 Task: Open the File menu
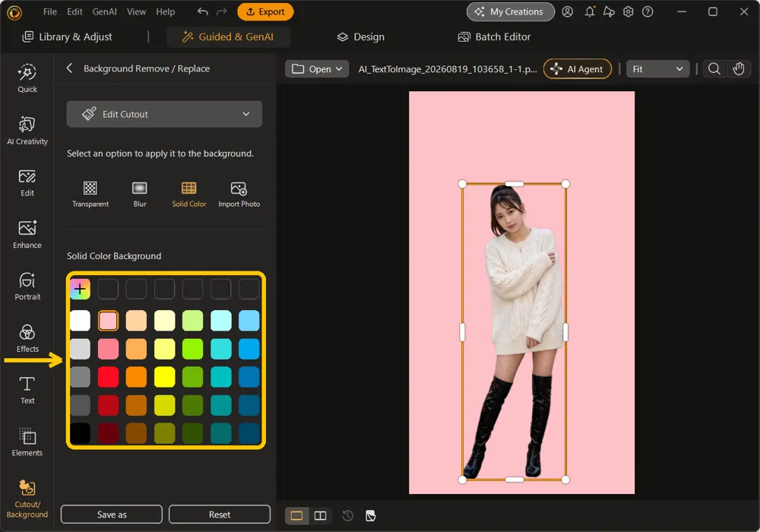pos(49,11)
